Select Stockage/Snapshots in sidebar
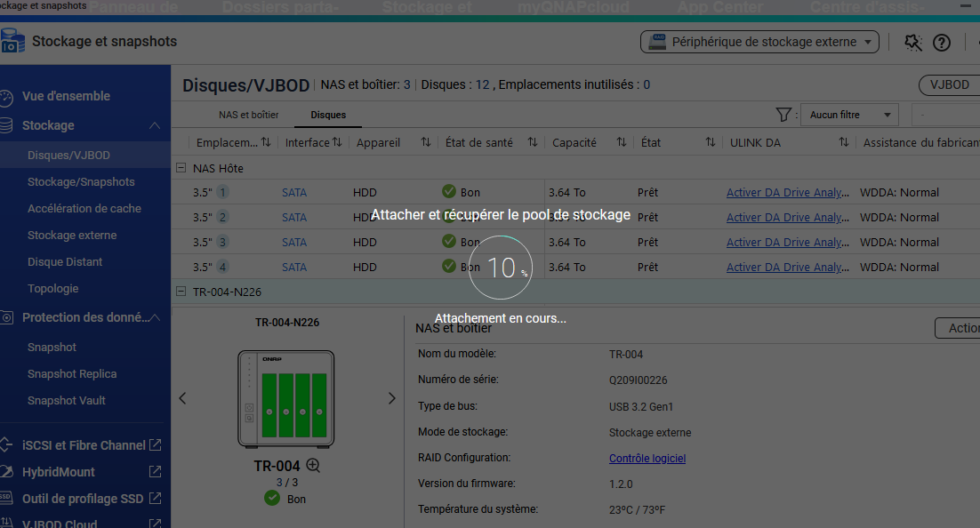Image resolution: width=980 pixels, height=528 pixels. 81,182
